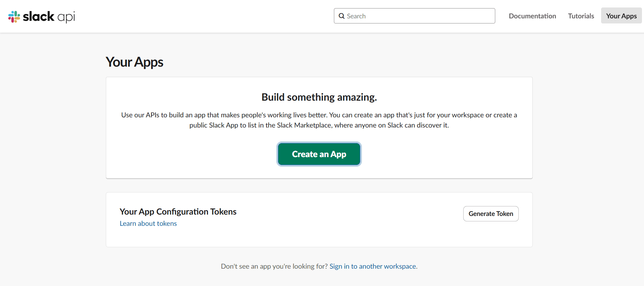Select the Your Apps navigation tab
This screenshot has width=644, height=286.
click(621, 16)
